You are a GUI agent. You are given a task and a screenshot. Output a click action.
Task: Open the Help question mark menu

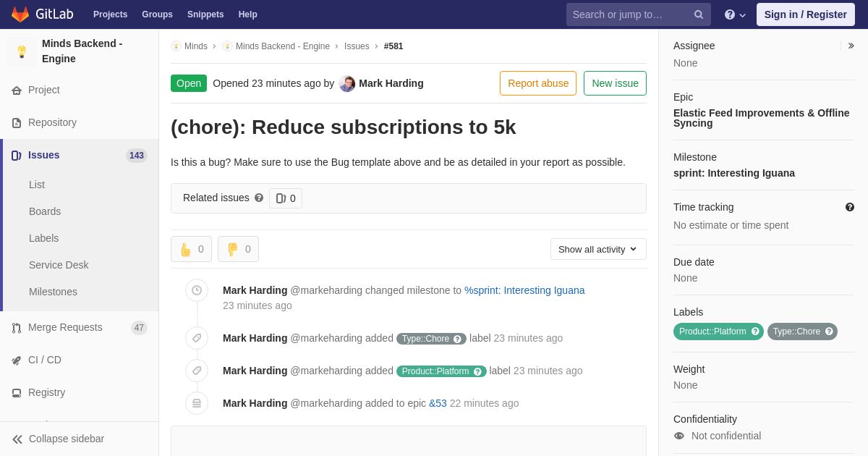[x=735, y=14]
